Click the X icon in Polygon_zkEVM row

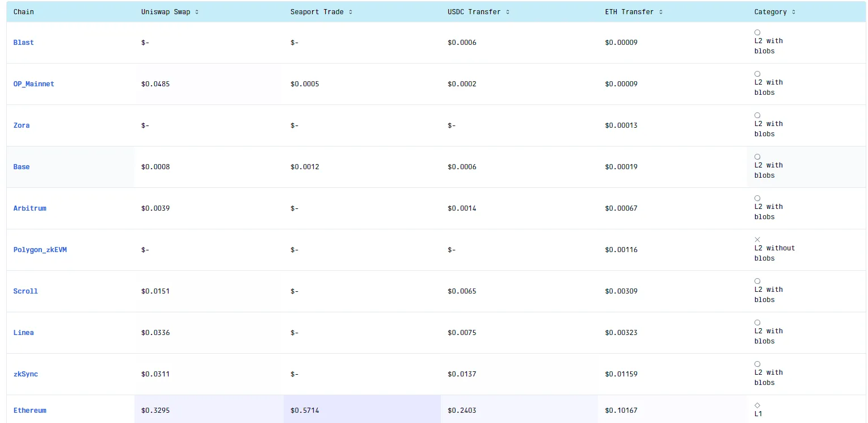pyautogui.click(x=757, y=240)
